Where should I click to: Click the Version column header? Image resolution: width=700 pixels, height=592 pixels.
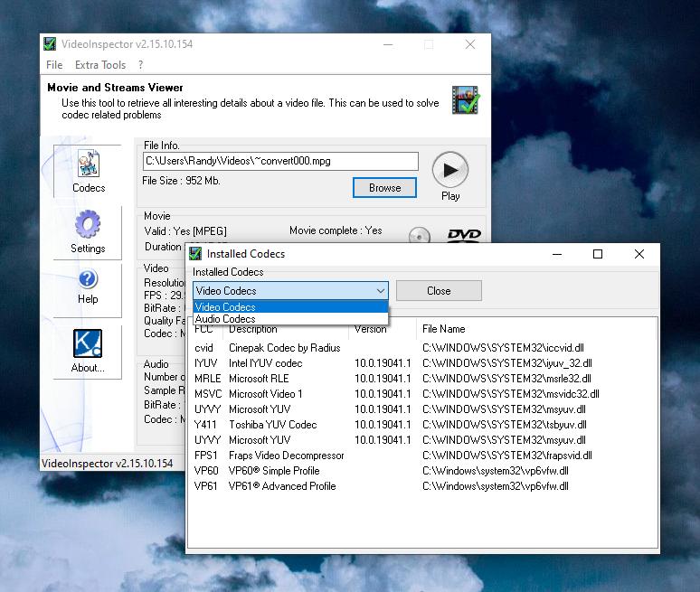click(383, 329)
